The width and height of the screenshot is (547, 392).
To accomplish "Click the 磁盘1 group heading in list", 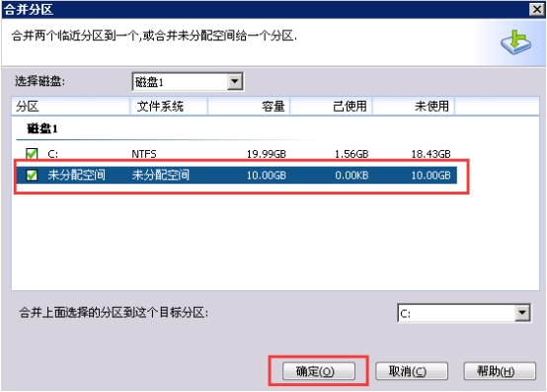I will [42, 128].
